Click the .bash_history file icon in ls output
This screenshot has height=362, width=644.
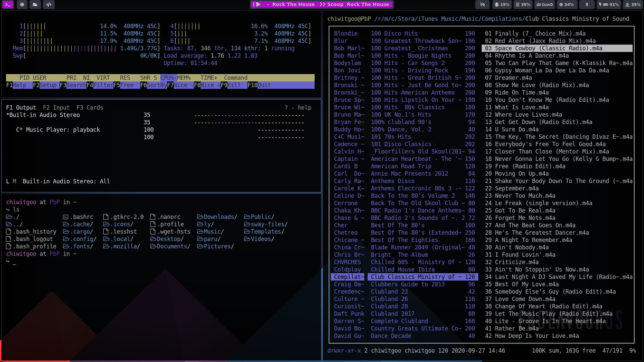pyautogui.click(x=9, y=232)
